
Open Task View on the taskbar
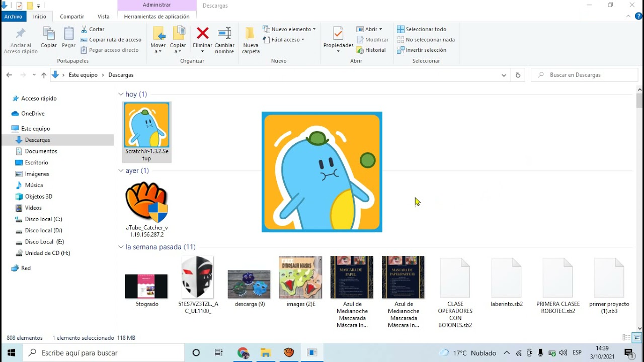coord(218,353)
